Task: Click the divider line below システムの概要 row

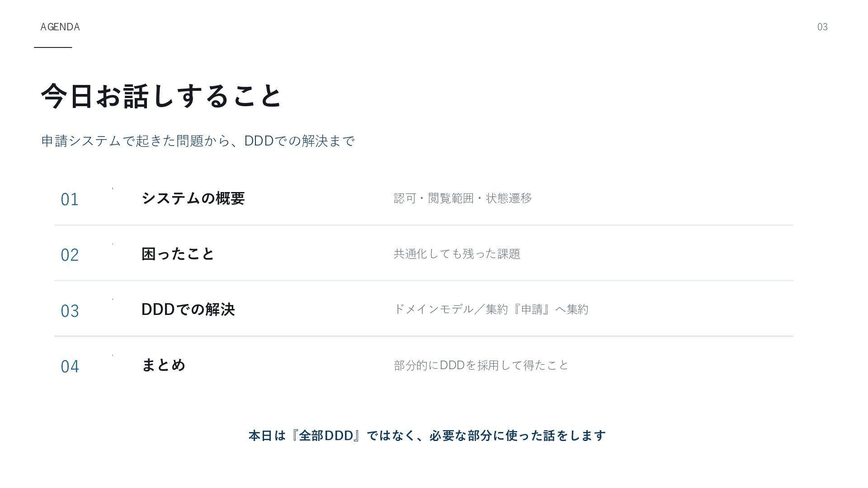Action: point(424,225)
